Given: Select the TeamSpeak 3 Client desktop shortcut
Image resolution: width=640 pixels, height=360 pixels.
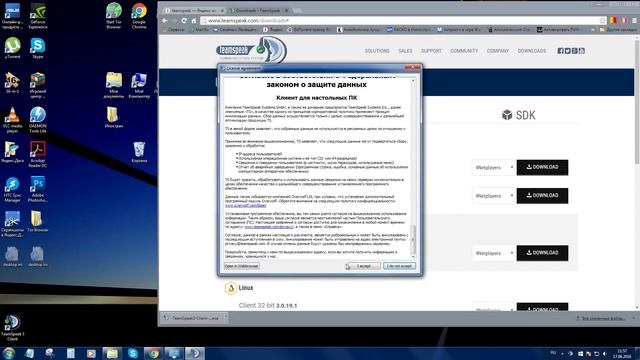Looking at the screenshot, I should [12, 328].
